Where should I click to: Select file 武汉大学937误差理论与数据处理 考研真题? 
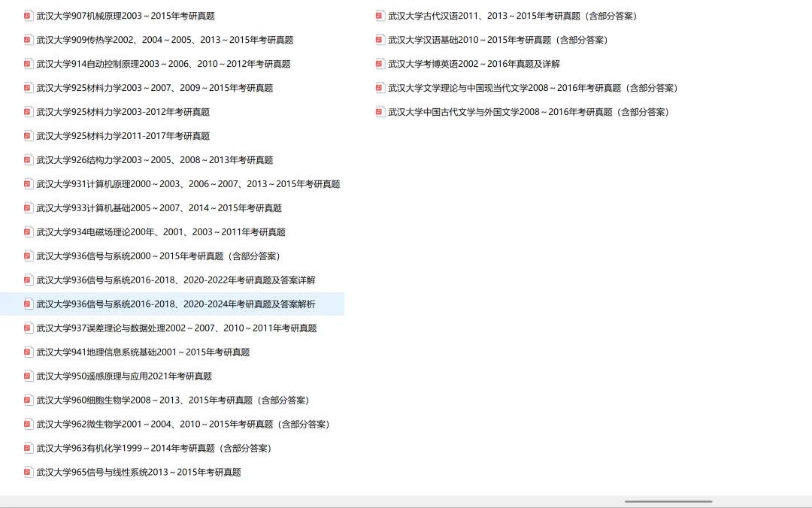click(x=177, y=328)
